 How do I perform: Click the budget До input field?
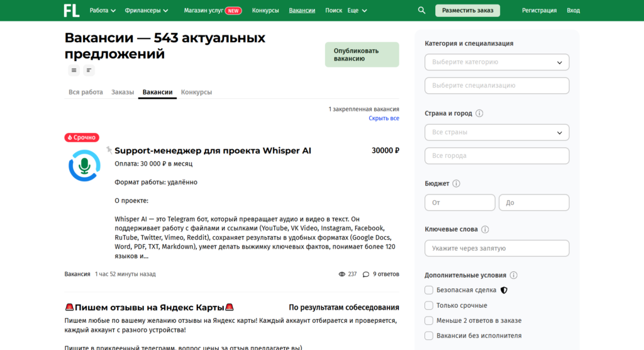pos(534,203)
